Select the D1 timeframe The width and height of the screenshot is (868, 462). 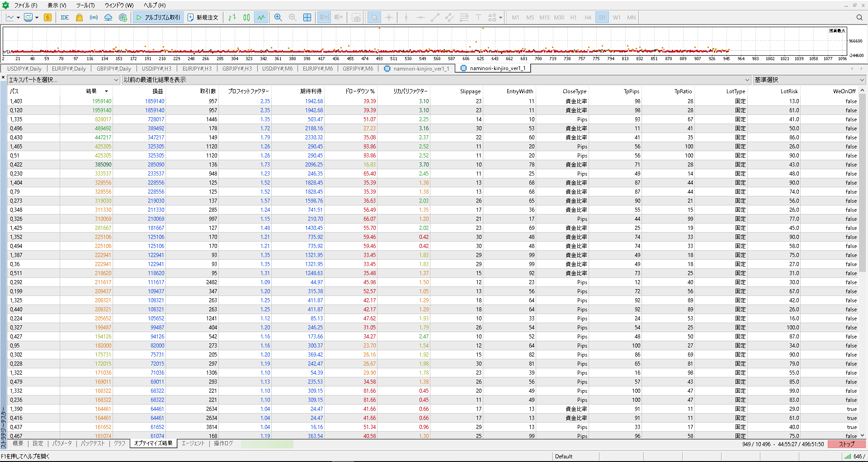(x=602, y=18)
